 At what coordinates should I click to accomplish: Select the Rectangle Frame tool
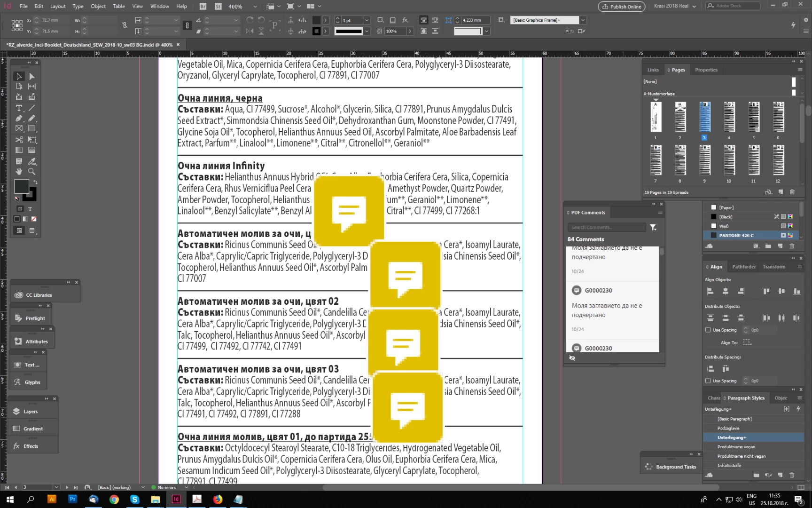coord(19,128)
